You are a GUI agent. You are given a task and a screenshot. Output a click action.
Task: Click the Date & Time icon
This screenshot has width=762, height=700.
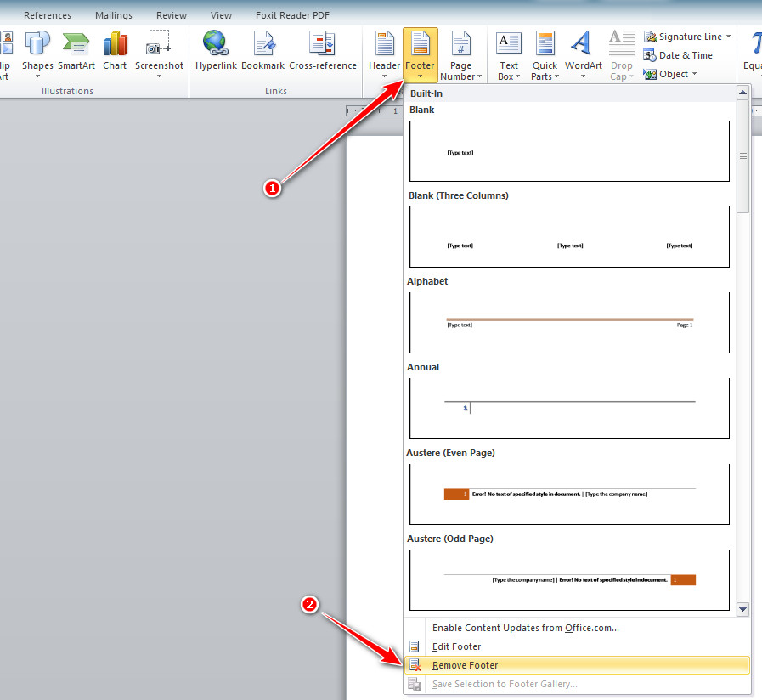(651, 55)
